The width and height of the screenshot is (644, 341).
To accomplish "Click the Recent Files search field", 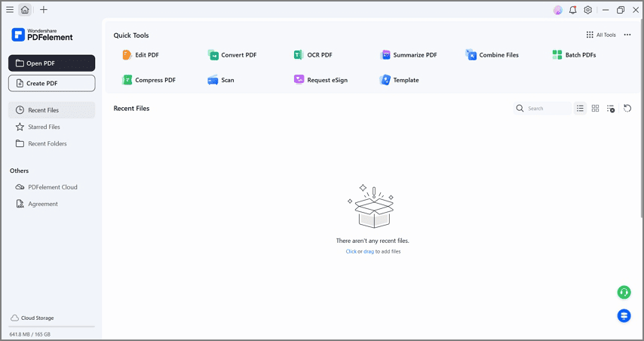I will [x=542, y=109].
